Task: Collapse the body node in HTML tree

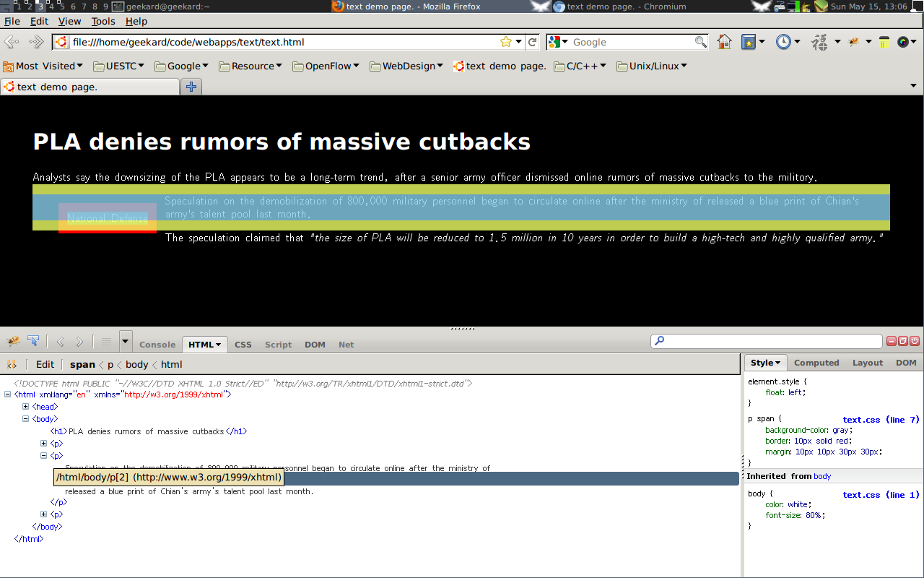Action: pos(26,419)
